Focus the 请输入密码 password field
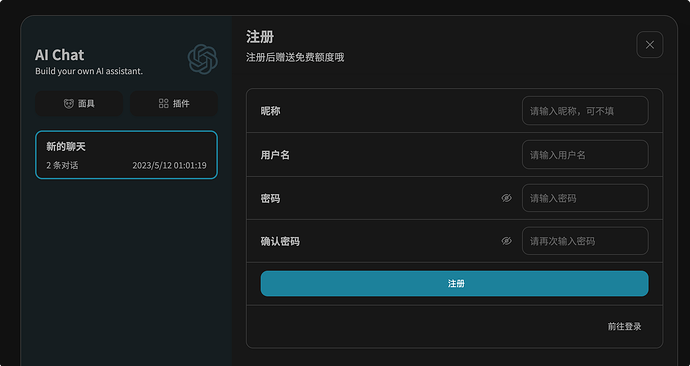The image size is (690, 366). click(585, 198)
